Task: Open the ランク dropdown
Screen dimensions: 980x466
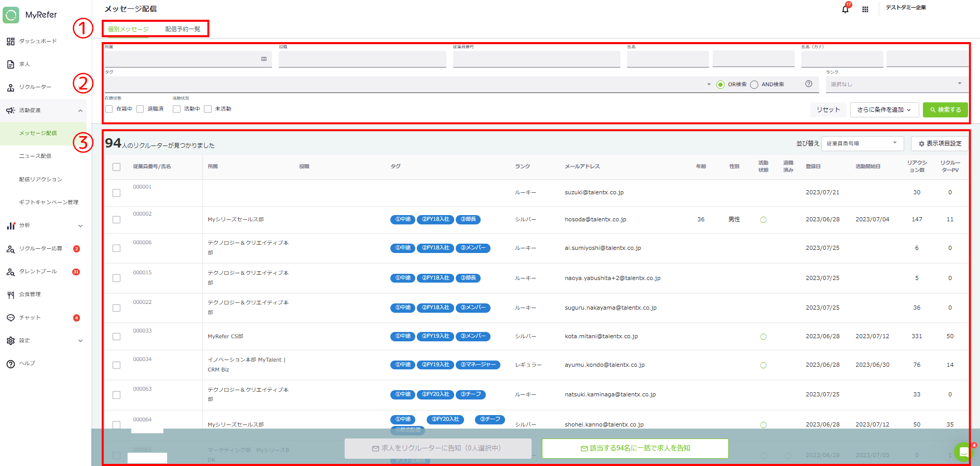Action: click(x=896, y=84)
